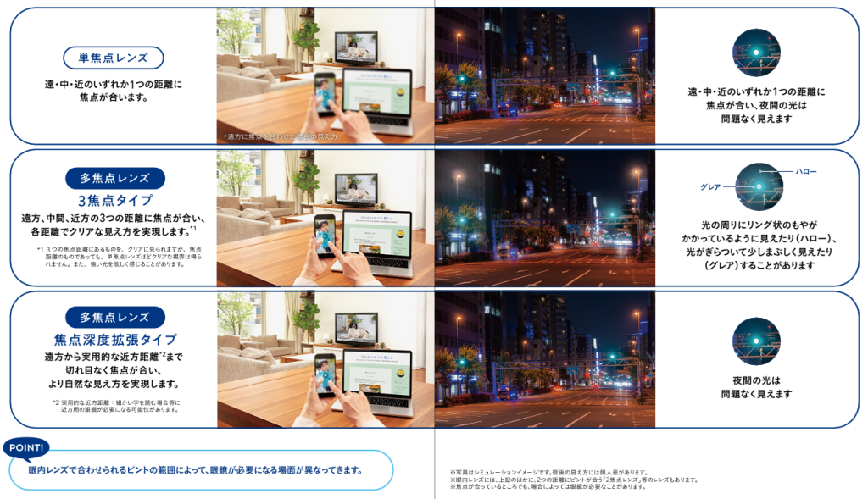This screenshot has height=499, width=868.
Task: Open the night street photo in 単焦点レンズ row
Action: (x=544, y=75)
